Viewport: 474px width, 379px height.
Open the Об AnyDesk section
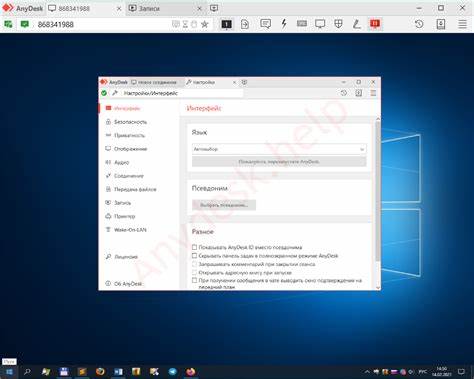pos(139,284)
